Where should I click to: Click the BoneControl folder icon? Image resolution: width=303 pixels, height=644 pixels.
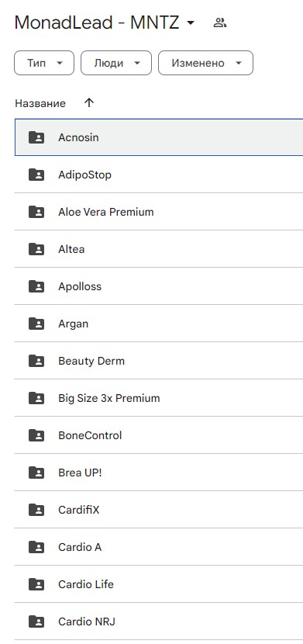pos(36,435)
